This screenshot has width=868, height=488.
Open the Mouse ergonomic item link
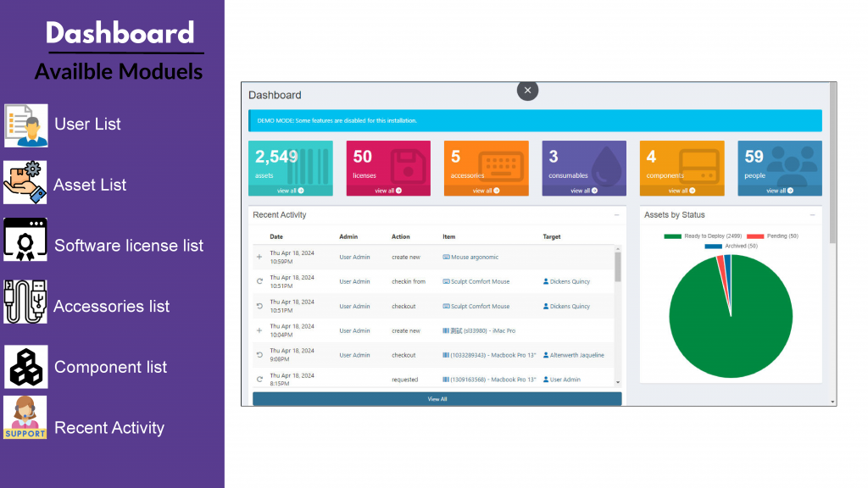point(474,257)
